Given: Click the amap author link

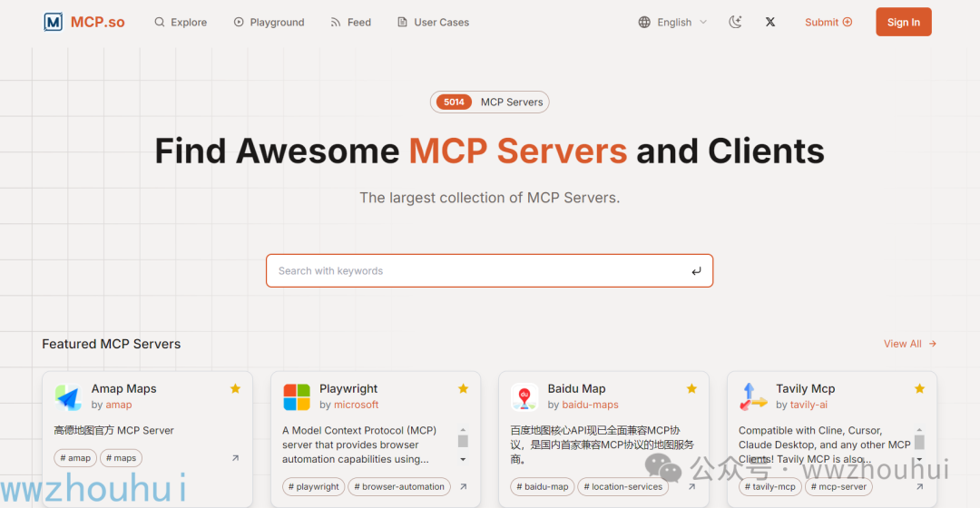Looking at the screenshot, I should point(119,405).
